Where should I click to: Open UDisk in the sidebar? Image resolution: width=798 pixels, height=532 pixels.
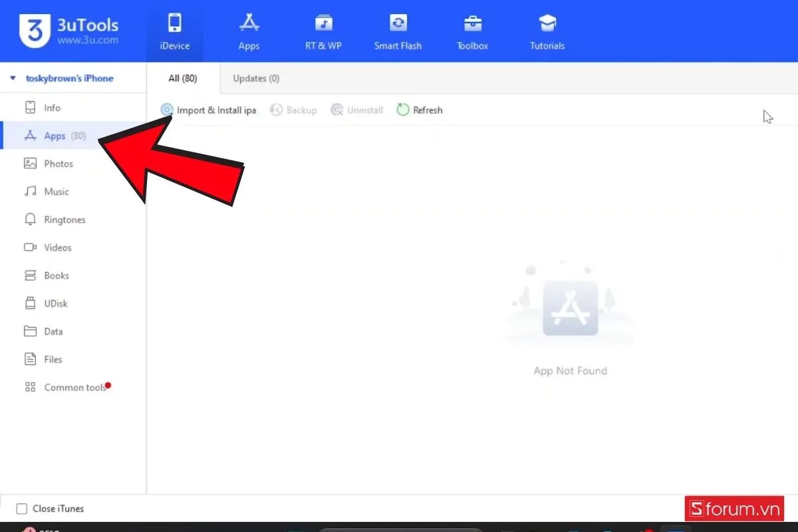(x=56, y=303)
